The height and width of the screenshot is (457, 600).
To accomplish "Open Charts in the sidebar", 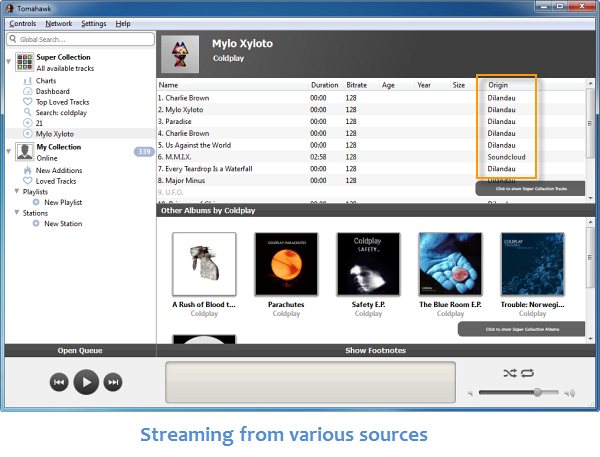I will click(x=46, y=81).
